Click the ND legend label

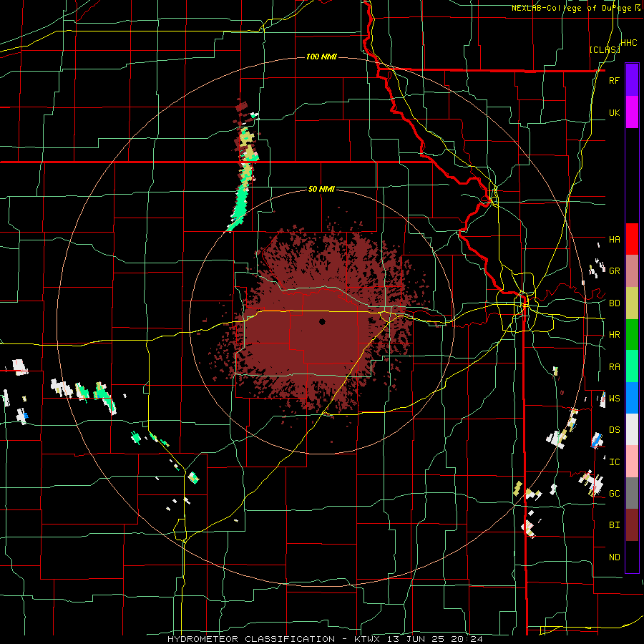click(614, 557)
